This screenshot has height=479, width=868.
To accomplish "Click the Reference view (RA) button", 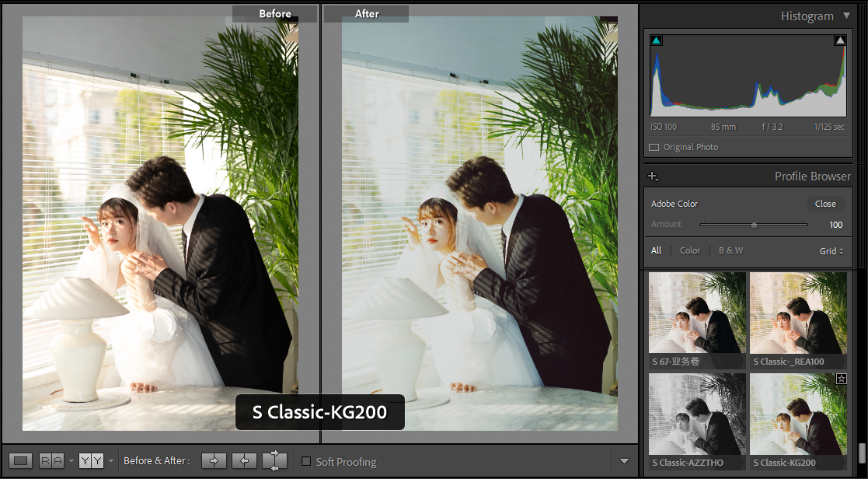I will (52, 461).
